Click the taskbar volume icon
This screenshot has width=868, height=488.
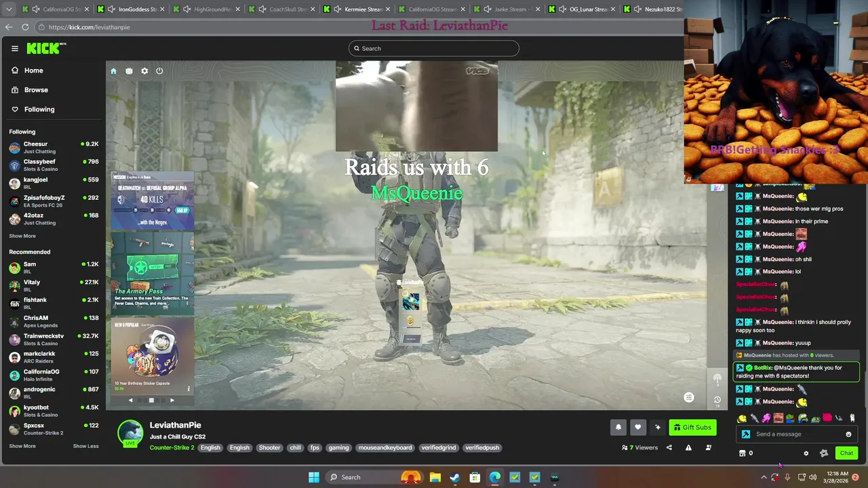tap(813, 477)
